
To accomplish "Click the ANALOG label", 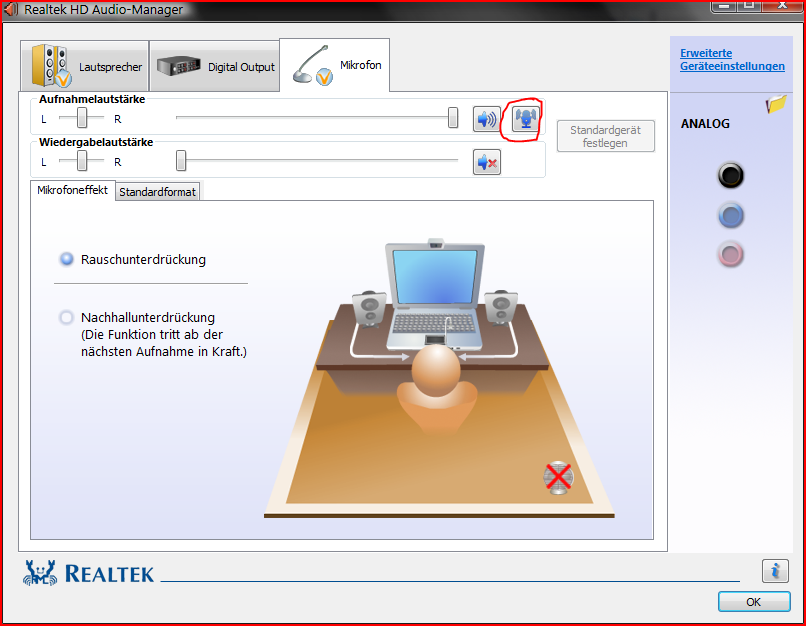I will (x=705, y=124).
